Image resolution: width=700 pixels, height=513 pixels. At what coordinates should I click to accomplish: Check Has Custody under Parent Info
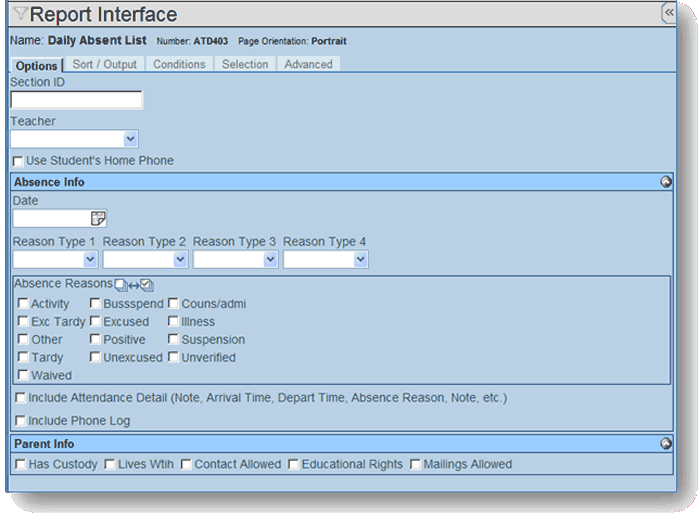pos(20,465)
